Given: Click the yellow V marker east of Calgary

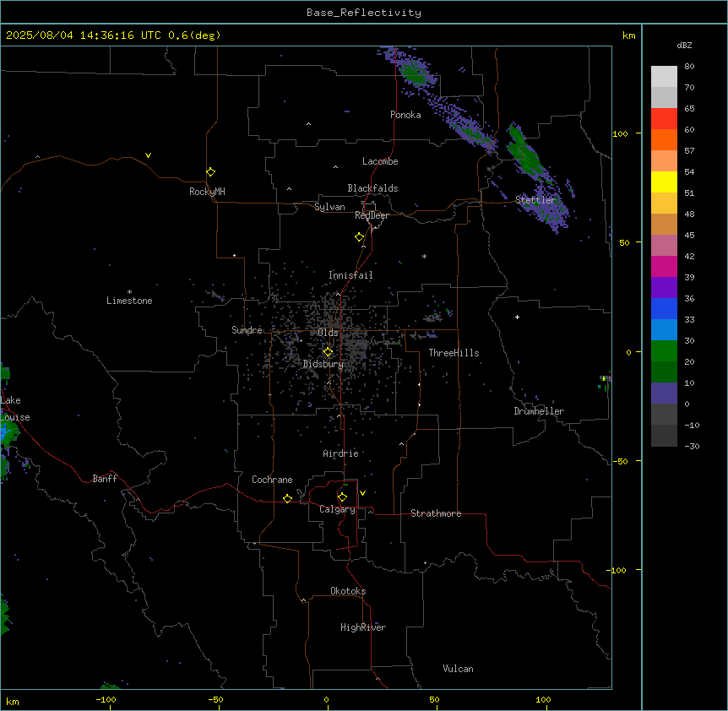Looking at the screenshot, I should (x=362, y=493).
